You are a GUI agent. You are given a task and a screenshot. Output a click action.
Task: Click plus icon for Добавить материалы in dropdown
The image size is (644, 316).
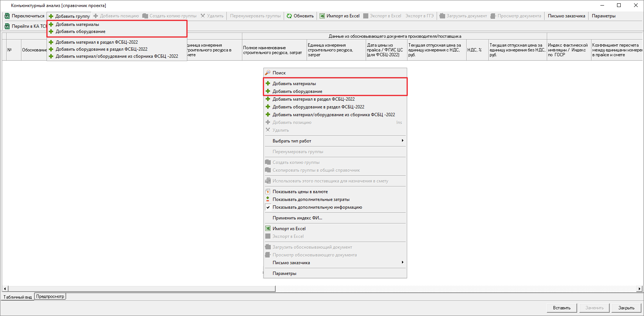(x=51, y=24)
